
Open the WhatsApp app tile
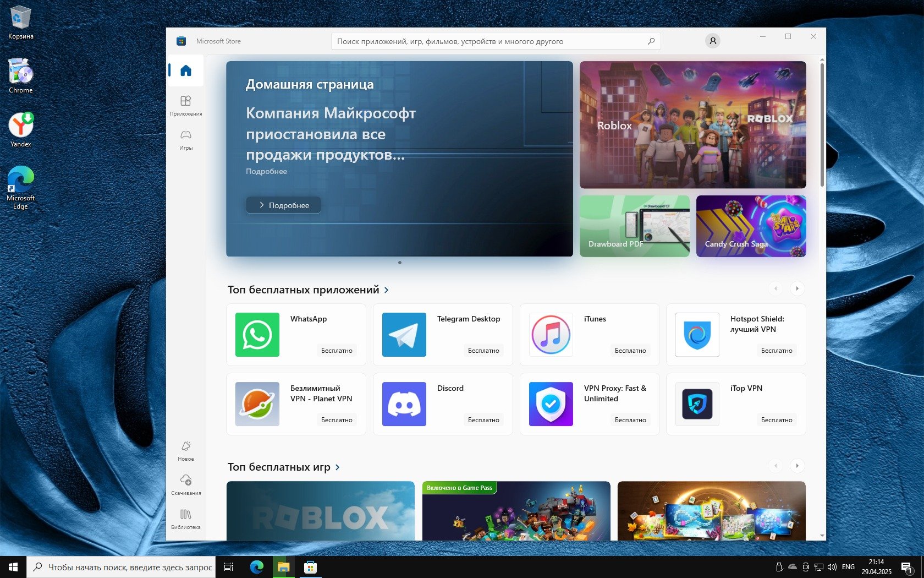coord(296,335)
